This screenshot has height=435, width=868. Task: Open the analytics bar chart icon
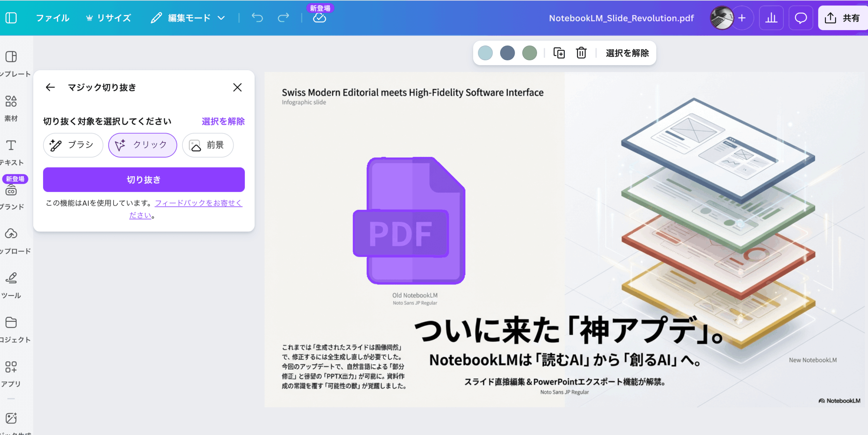[x=771, y=18]
